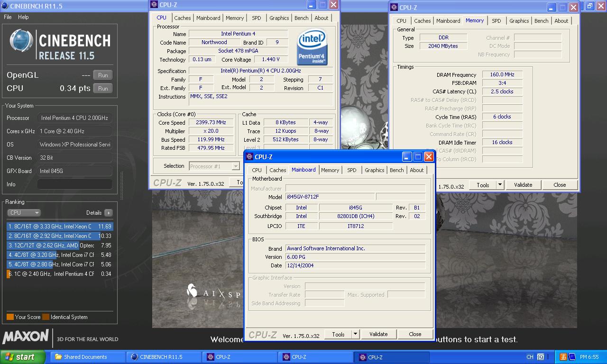The image size is (607, 364).
Task: Click the Southbridge value 82801DB (ICH4)
Action: point(356,216)
